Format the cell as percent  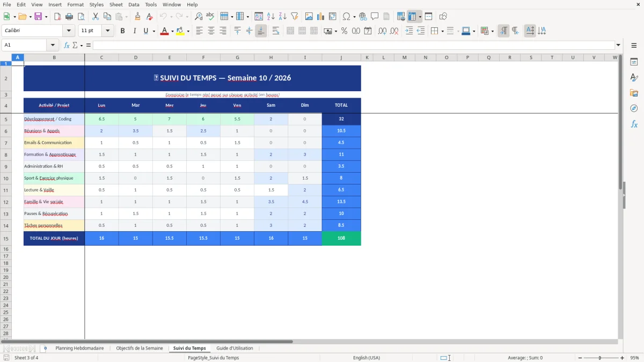[344, 31]
